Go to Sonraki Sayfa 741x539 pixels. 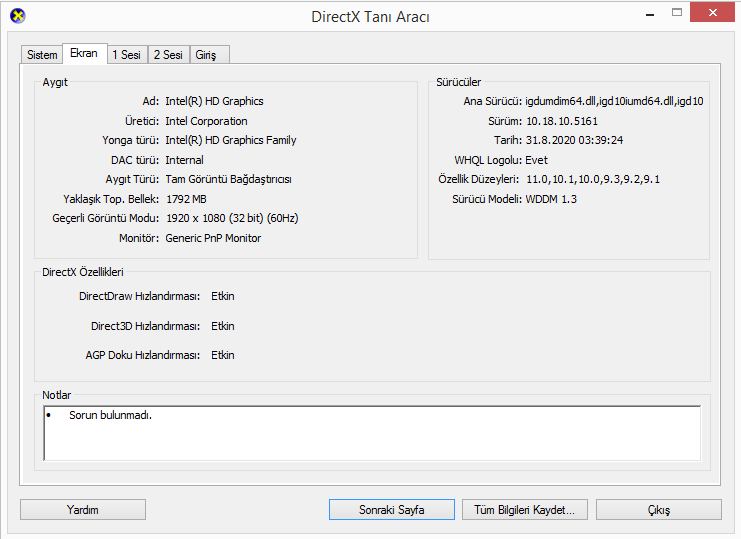(x=392, y=510)
